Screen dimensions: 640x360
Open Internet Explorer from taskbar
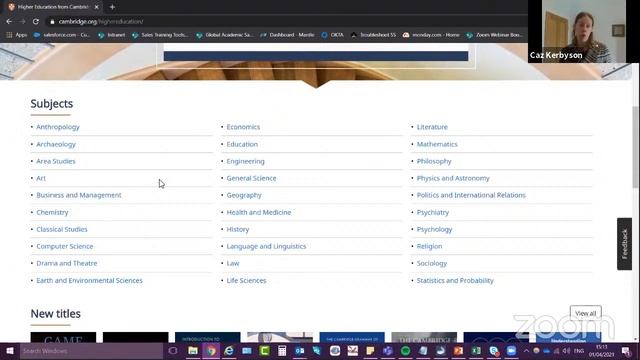pos(229,351)
